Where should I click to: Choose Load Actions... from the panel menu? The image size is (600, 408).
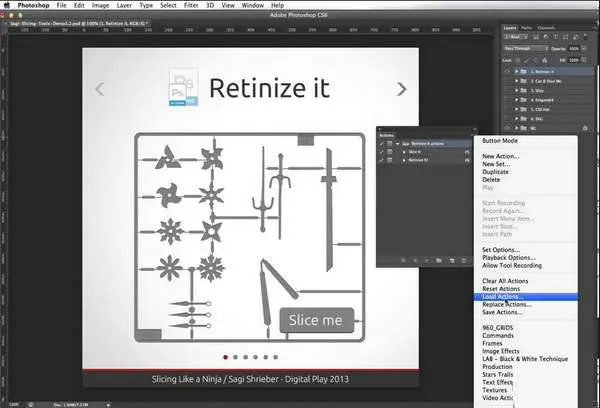tap(526, 297)
